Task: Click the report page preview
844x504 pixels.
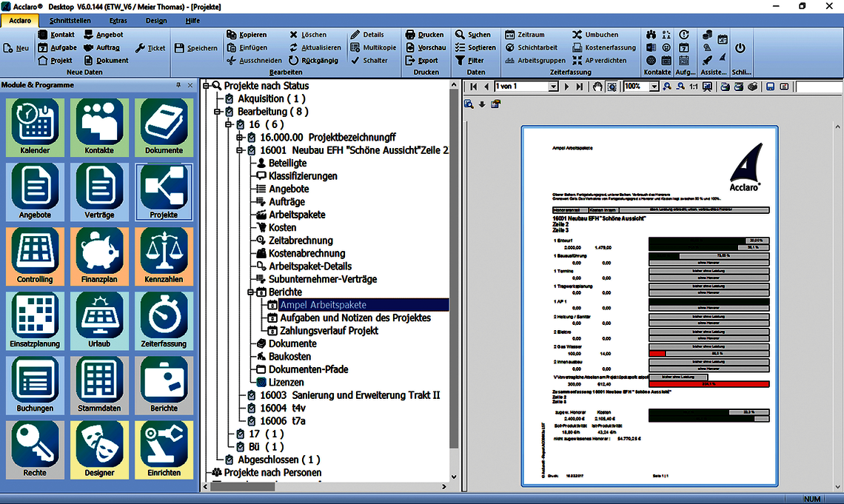Action: [649, 306]
